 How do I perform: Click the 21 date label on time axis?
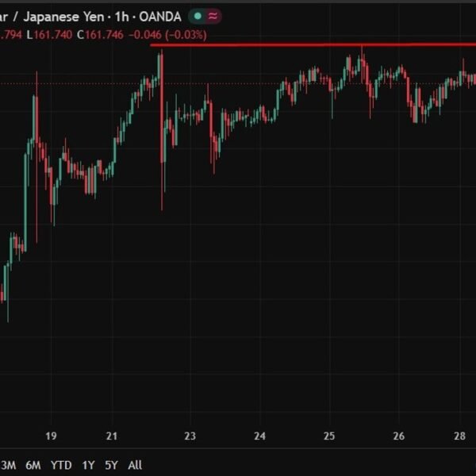(112, 436)
